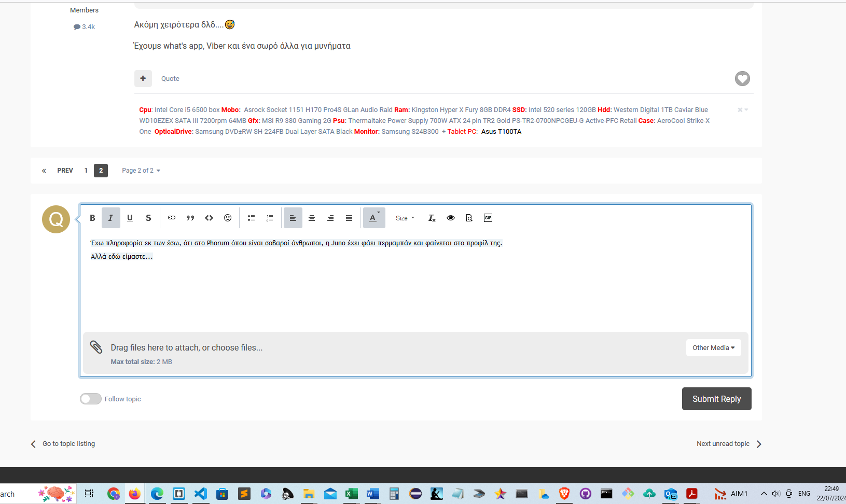Image resolution: width=846 pixels, height=504 pixels.
Task: Insert a GIF
Action: (x=488, y=218)
